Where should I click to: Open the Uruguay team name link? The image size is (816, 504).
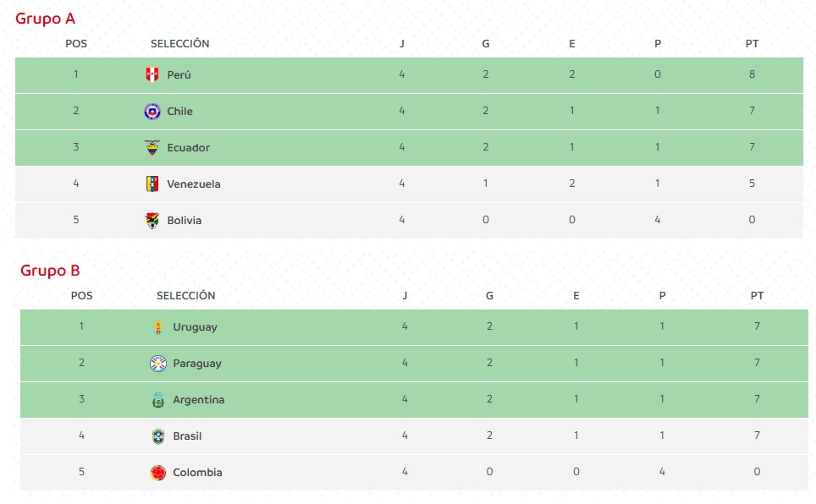point(195,327)
